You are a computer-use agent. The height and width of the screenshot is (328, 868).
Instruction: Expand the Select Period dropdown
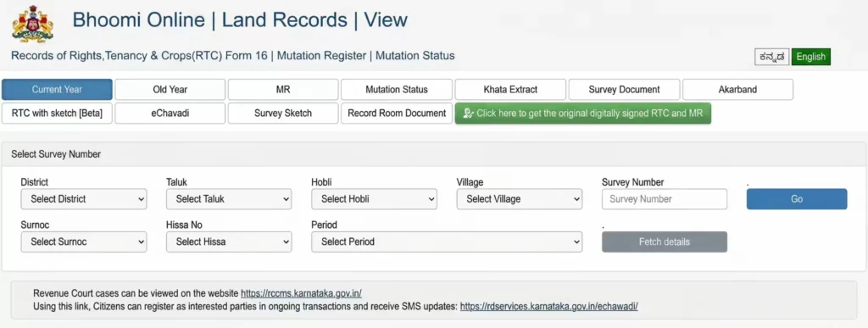pos(447,242)
